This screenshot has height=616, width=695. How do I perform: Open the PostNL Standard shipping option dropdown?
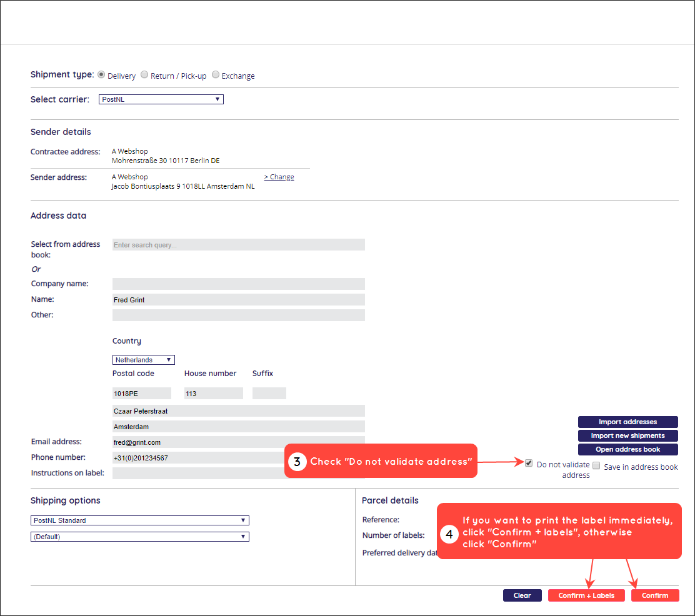coord(139,520)
